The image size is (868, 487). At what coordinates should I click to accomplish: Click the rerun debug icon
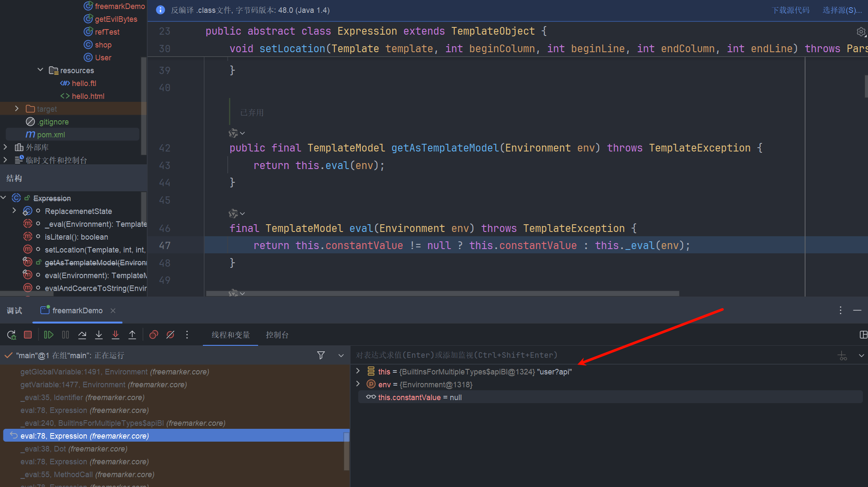click(x=12, y=335)
